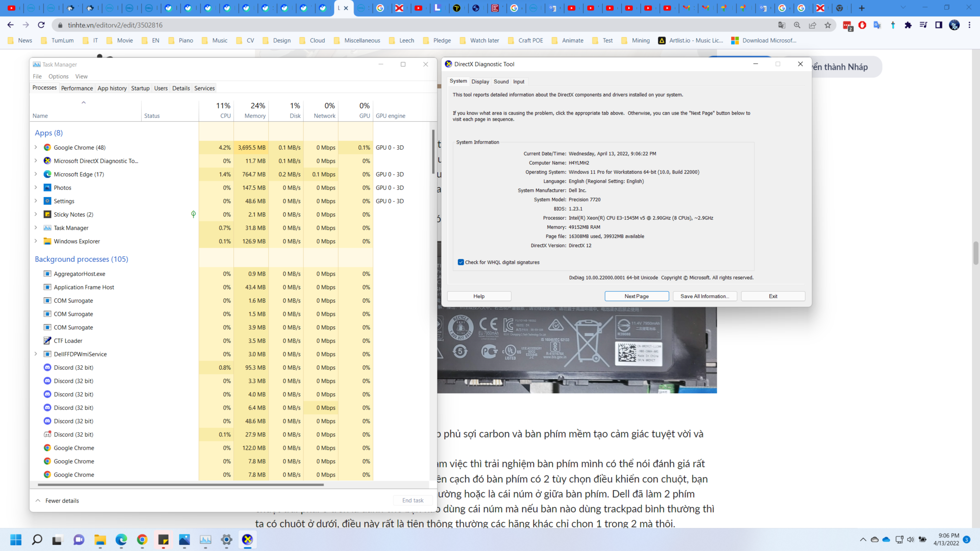Click the volume icon in system tray

(x=910, y=539)
